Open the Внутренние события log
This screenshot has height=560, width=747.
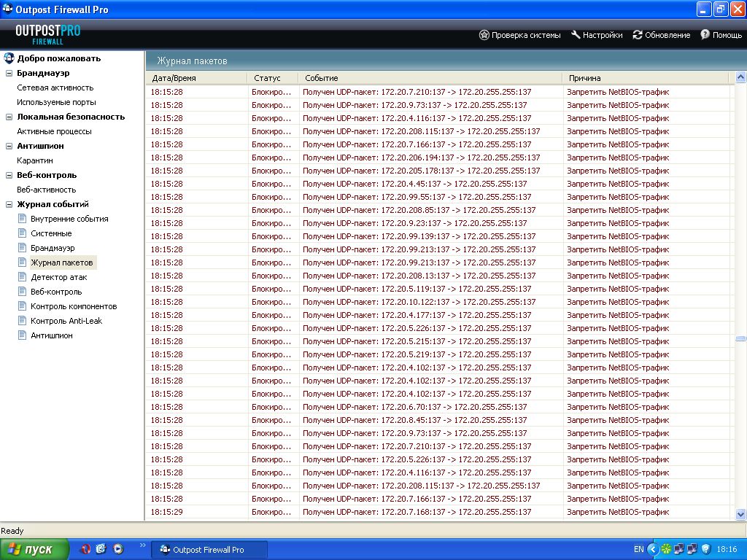point(69,219)
